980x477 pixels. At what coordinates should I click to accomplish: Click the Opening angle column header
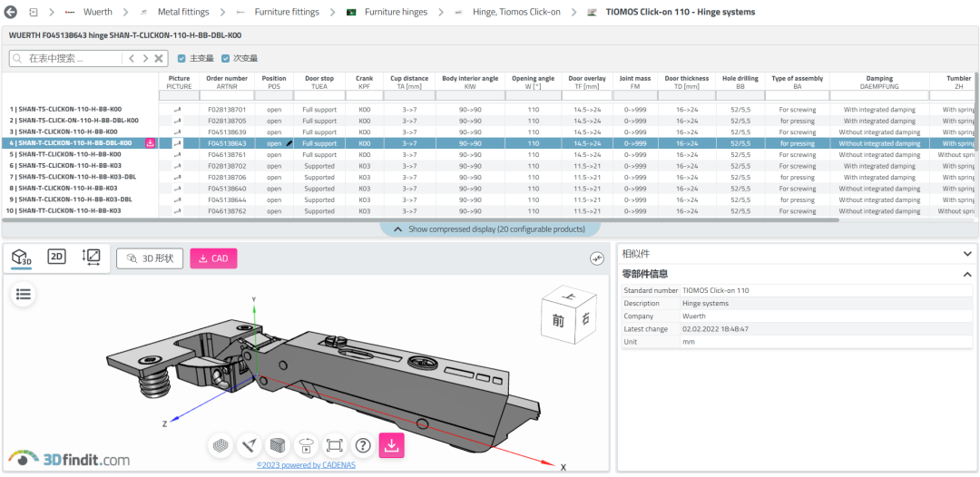click(x=533, y=82)
